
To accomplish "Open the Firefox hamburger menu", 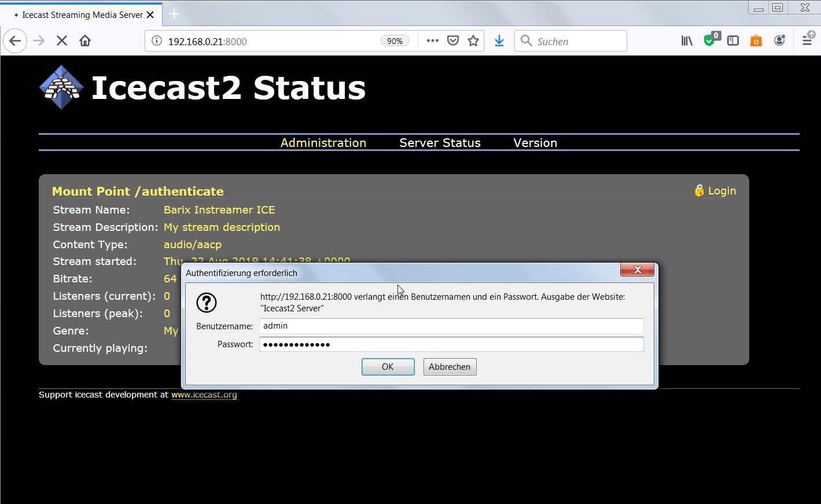I will click(807, 41).
